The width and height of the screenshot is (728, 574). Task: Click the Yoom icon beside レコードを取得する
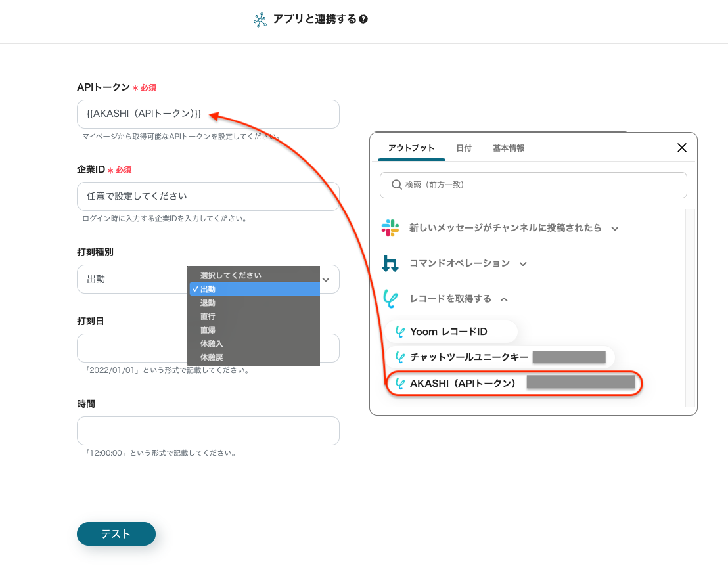click(390, 299)
